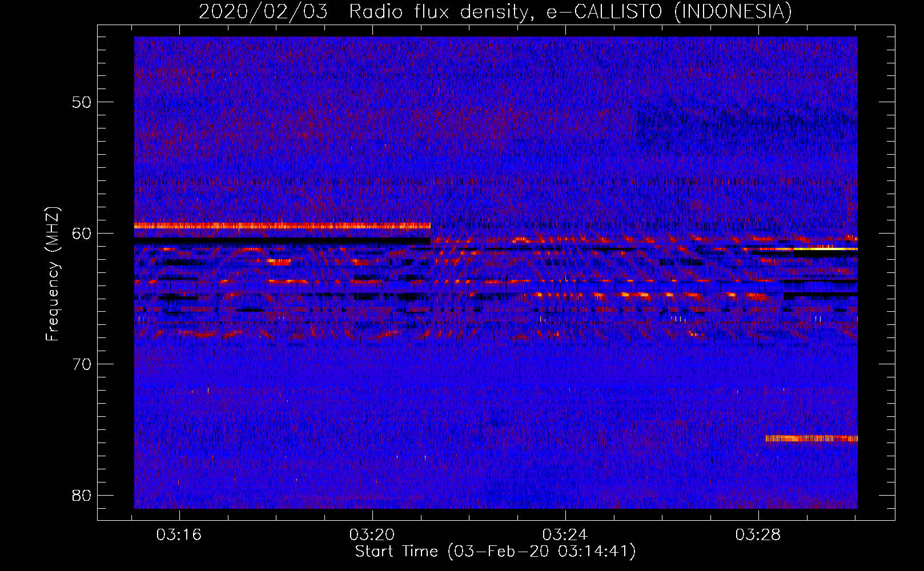
Task: Click the orange emission band near 76 MHz
Action: click(811, 439)
